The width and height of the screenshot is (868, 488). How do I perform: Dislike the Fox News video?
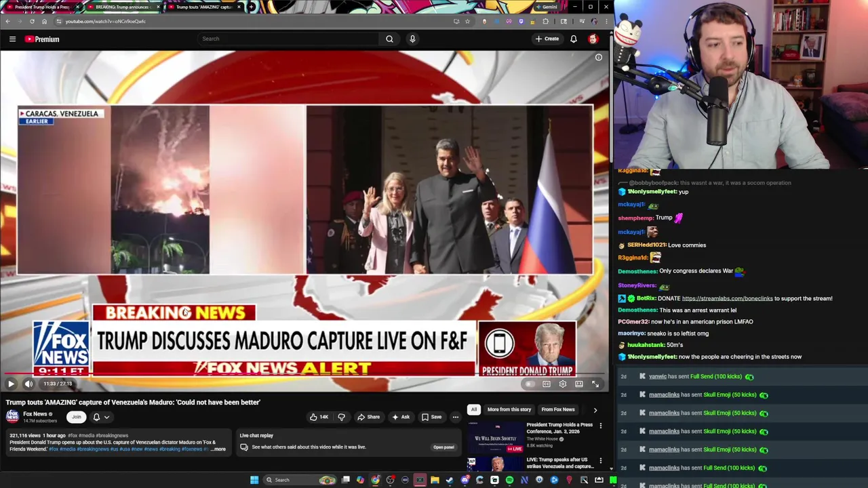click(x=341, y=417)
